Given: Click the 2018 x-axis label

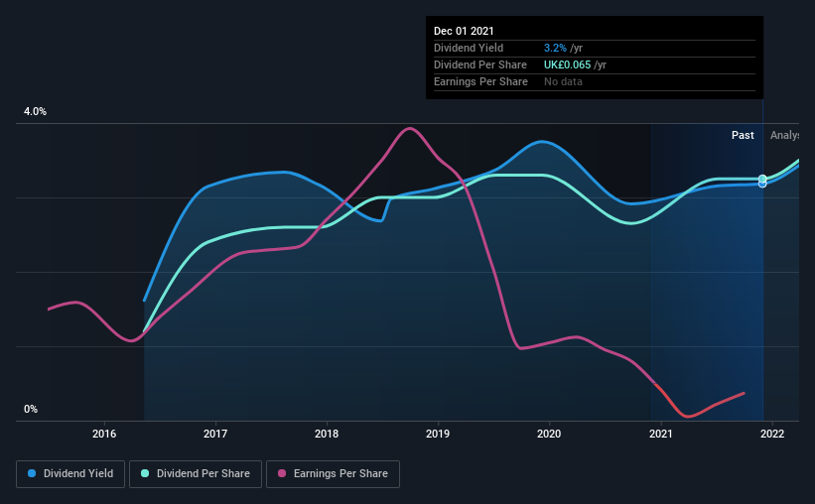Looking at the screenshot, I should 327,434.
